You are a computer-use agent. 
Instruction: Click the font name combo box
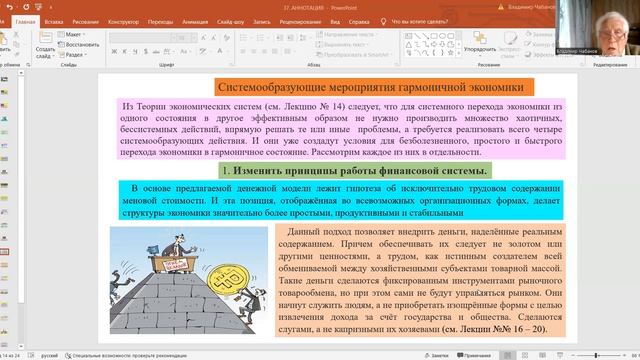click(x=140, y=38)
